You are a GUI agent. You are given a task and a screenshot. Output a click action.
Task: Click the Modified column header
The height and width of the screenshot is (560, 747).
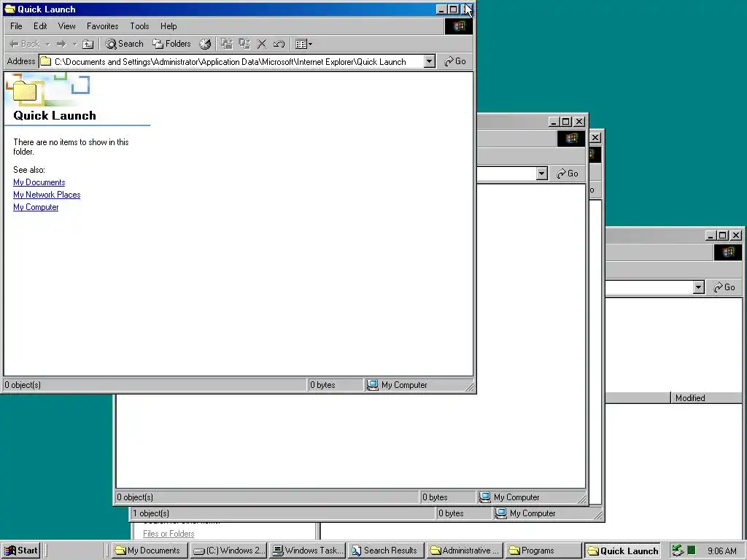coord(705,398)
